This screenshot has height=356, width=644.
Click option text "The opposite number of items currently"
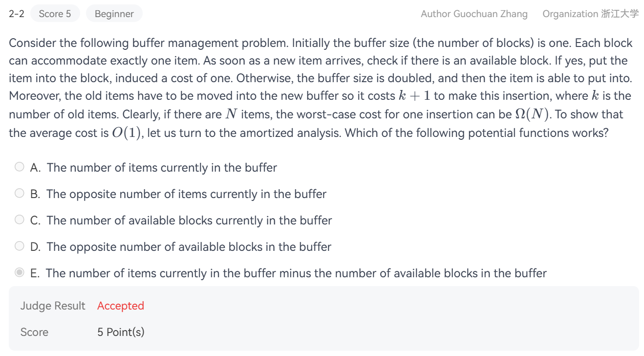tap(186, 194)
